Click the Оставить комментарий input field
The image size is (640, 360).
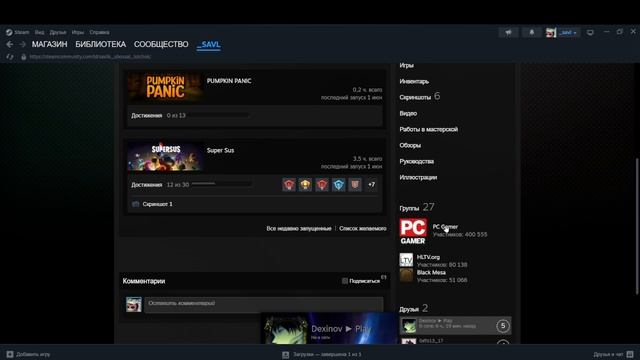[264, 304]
